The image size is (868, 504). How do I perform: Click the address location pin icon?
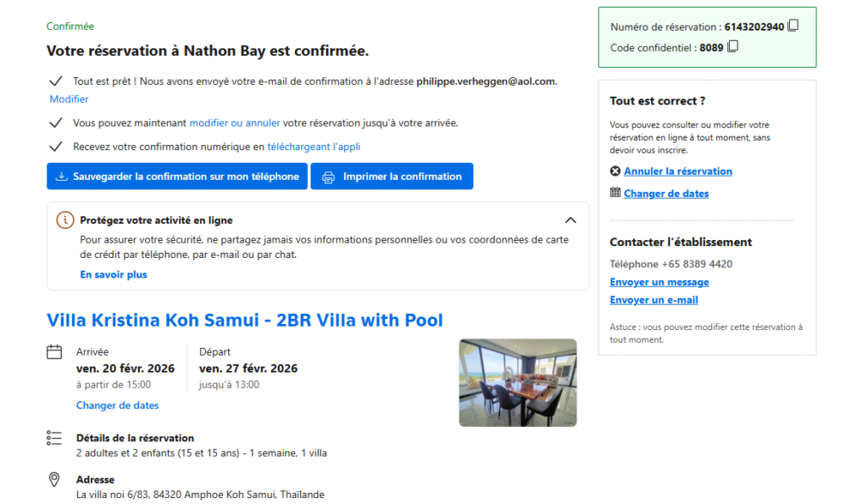54,479
